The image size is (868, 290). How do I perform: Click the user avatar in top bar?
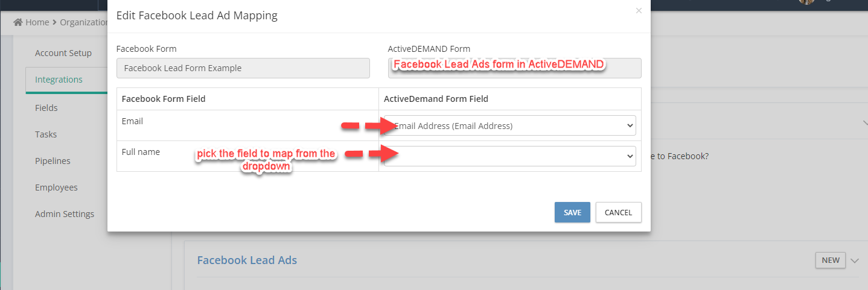tap(806, 2)
